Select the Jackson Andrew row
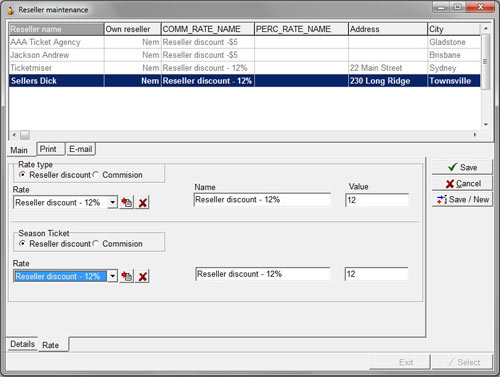The height and width of the screenshot is (377, 500). pyautogui.click(x=245, y=55)
